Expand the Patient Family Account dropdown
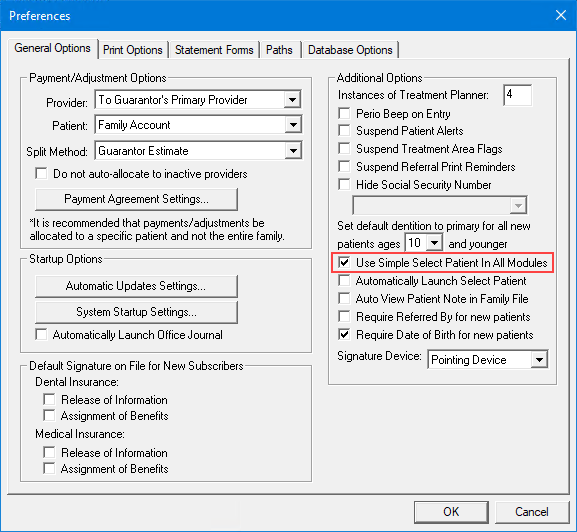The height and width of the screenshot is (532, 577). (293, 125)
